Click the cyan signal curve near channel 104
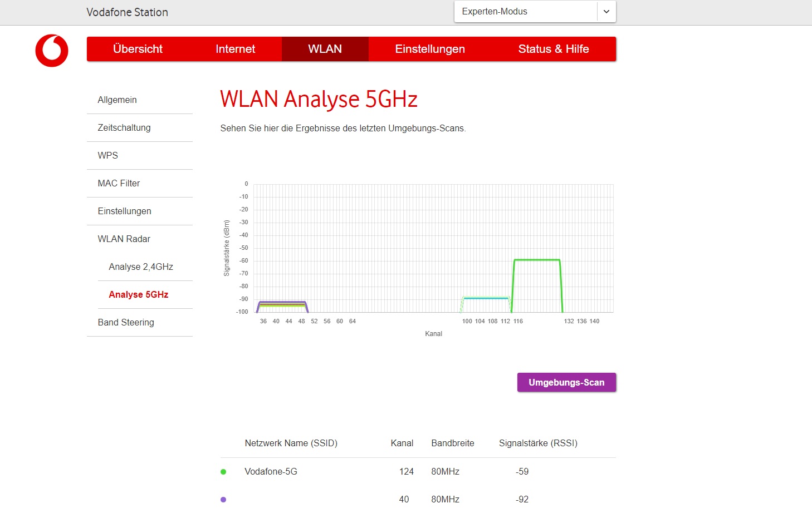Image resolution: width=812 pixels, height=513 pixels. [486, 298]
